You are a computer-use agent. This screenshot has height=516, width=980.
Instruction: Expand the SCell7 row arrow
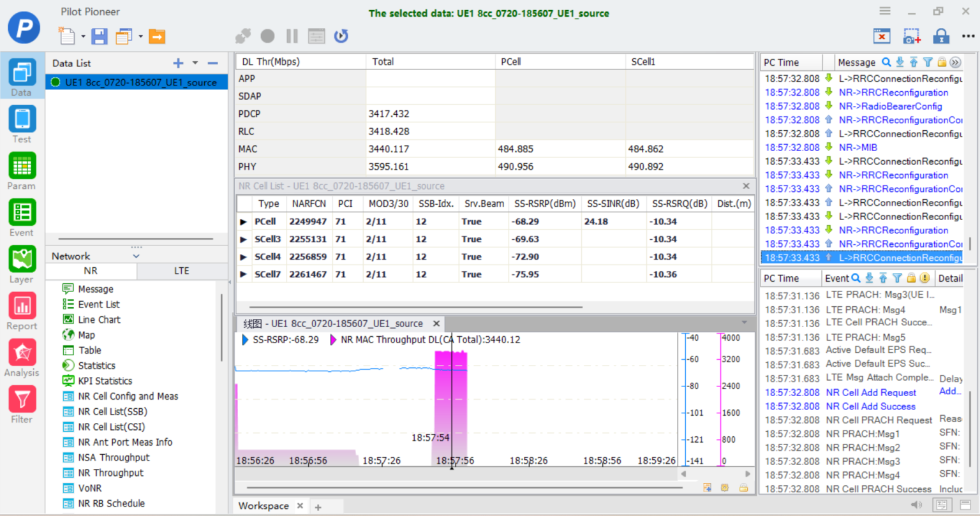tap(244, 275)
